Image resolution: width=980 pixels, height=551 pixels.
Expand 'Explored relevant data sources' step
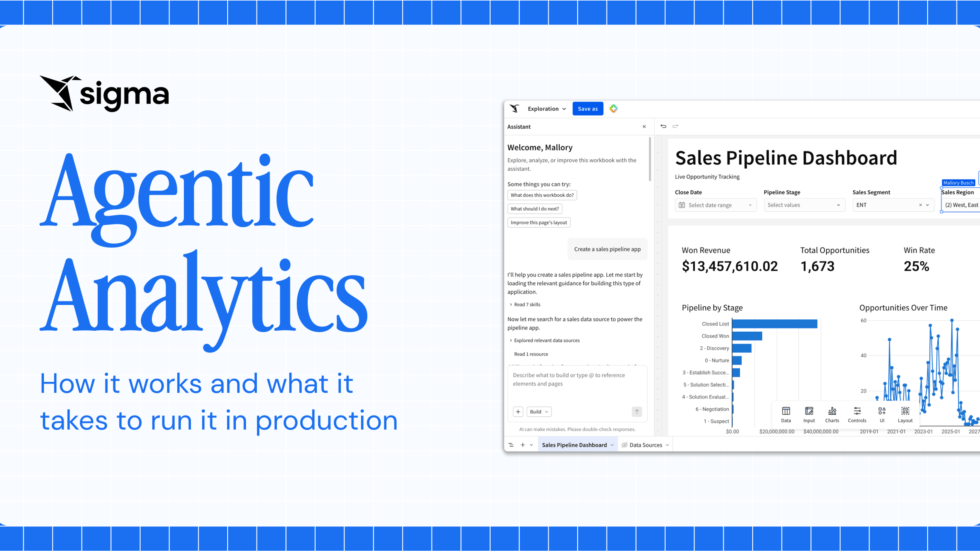(x=544, y=340)
